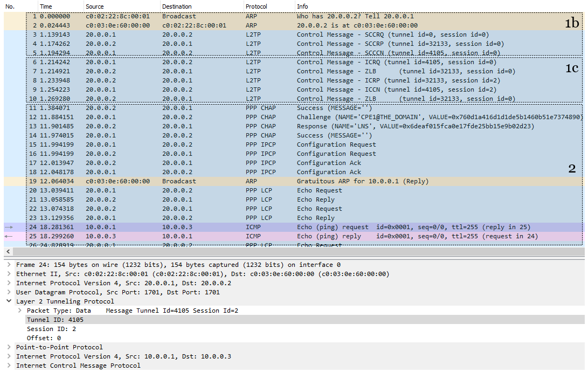The height and width of the screenshot is (372, 588).
Task: Expand the Frame 24 details row
Action: [9, 265]
